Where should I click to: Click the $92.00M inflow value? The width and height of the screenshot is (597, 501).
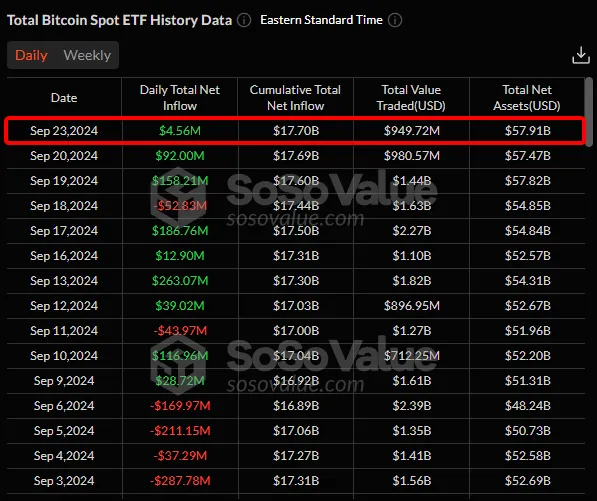tap(180, 156)
